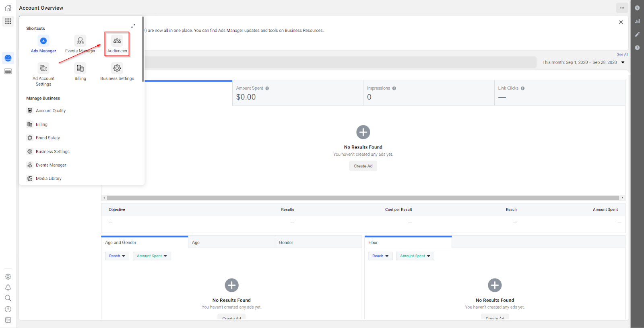The image size is (644, 328).
Task: Open the Audiences shortcut
Action: (117, 44)
